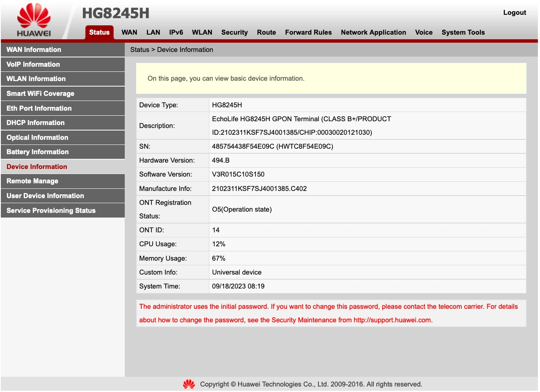The width and height of the screenshot is (540, 392).
Task: Click the breadcrumb Status > Device Information
Action: 172,50
